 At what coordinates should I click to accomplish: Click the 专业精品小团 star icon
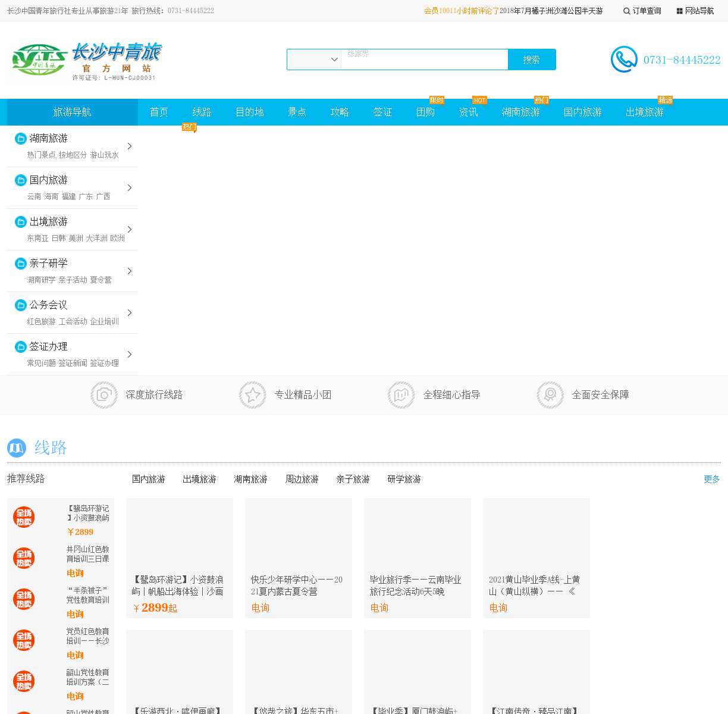pos(253,395)
